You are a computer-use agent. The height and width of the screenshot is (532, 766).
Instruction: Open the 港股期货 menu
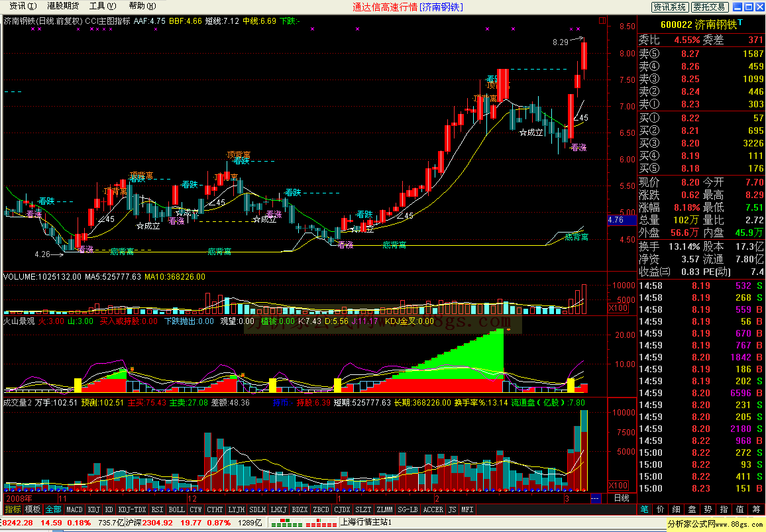click(x=63, y=6)
